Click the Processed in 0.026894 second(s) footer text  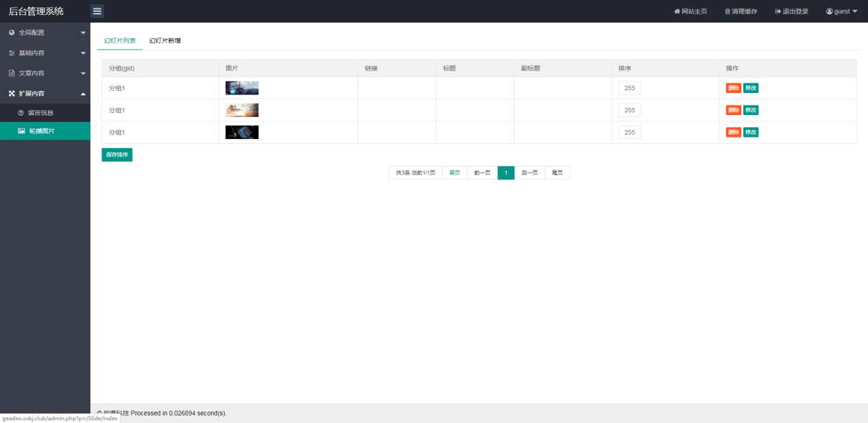[178, 413]
